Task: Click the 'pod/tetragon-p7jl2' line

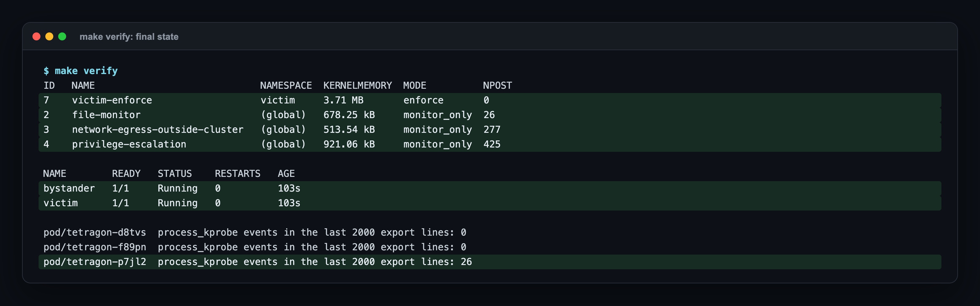Action: pos(490,262)
